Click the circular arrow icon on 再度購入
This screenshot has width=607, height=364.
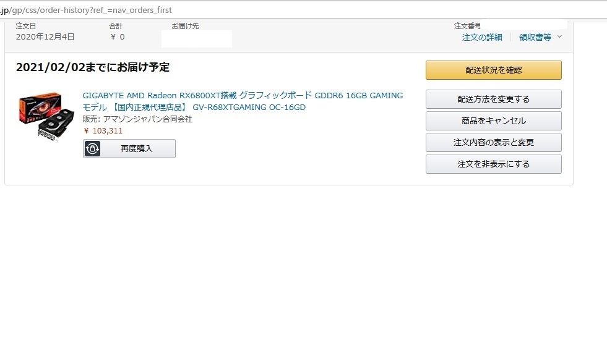[x=93, y=149]
